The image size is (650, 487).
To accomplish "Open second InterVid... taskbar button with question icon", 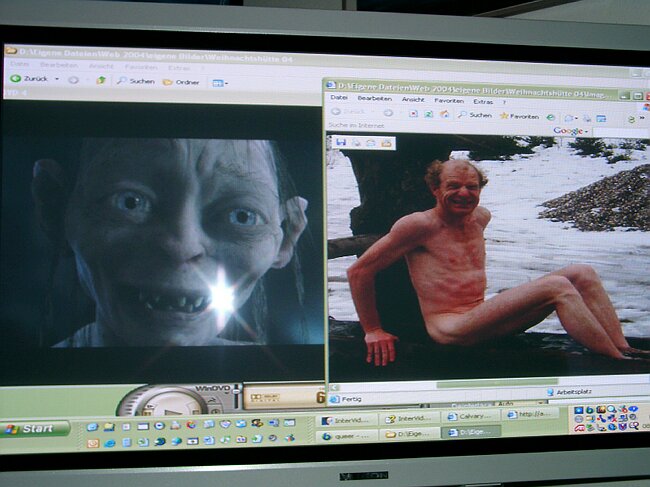I will click(x=408, y=419).
